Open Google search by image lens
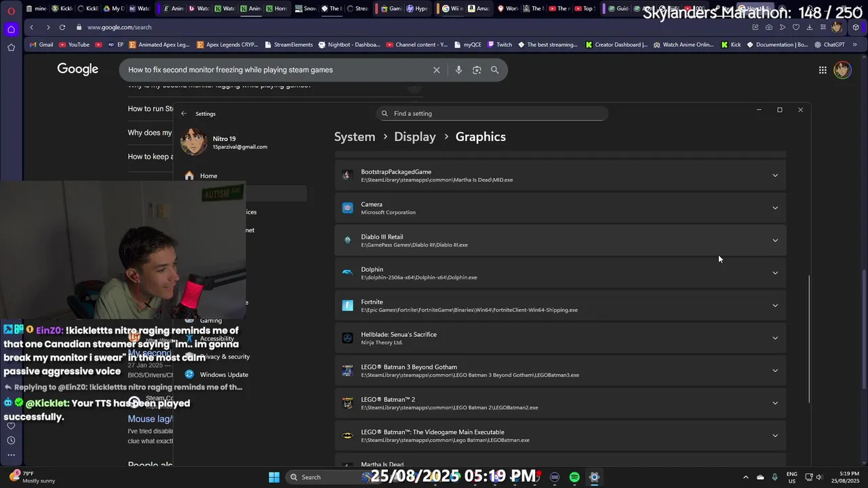 click(477, 70)
